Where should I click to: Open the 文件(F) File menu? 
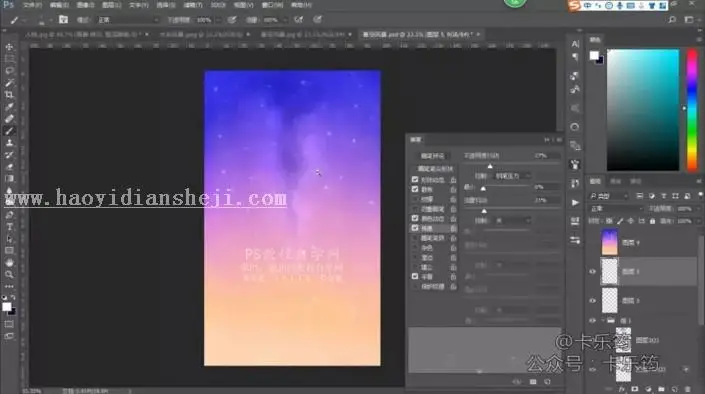(x=32, y=5)
